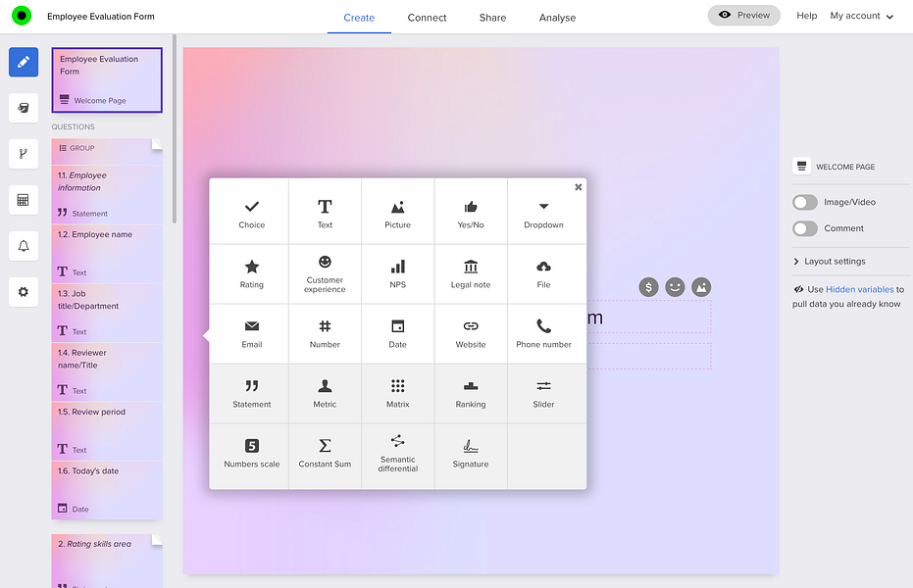The image size is (913, 588).
Task: Close the question type picker
Action: 579,187
